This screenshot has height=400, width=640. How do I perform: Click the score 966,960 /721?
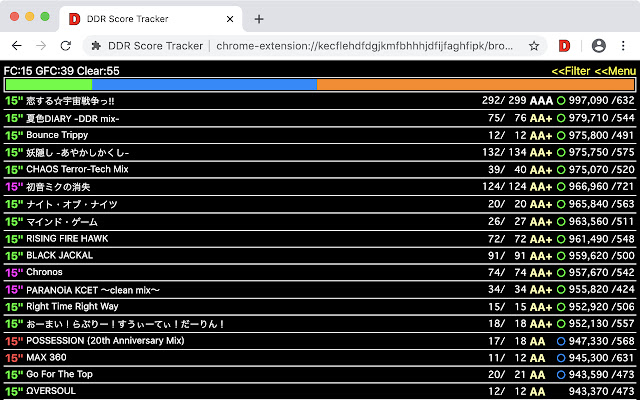pyautogui.click(x=602, y=187)
